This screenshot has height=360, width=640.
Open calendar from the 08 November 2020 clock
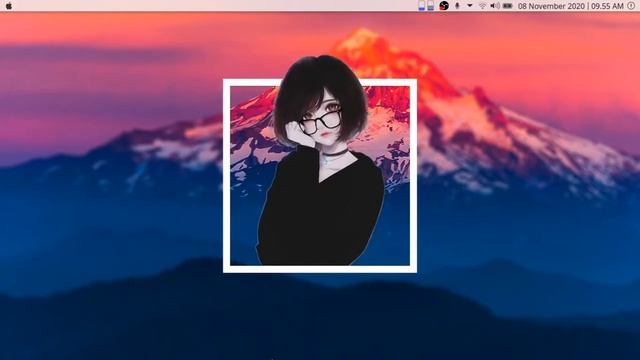[570, 6]
